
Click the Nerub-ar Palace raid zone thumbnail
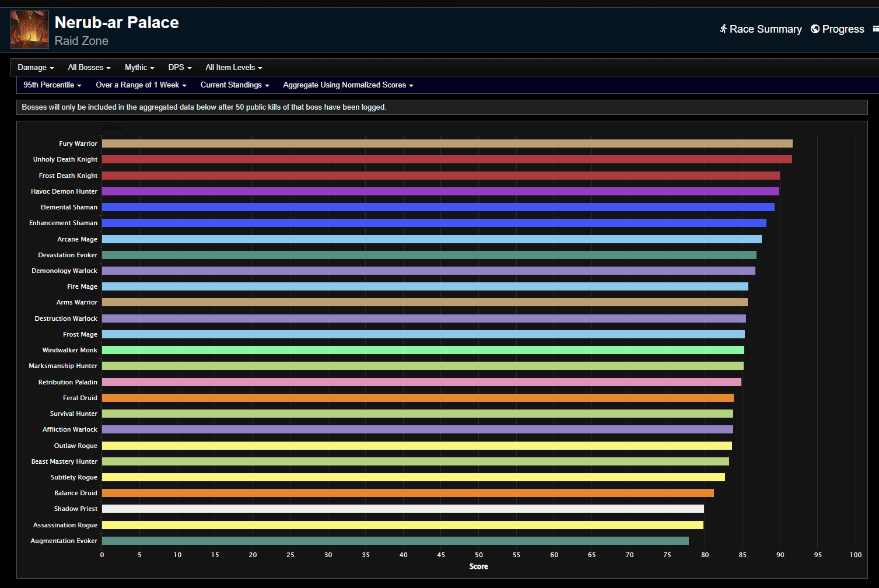pos(30,30)
